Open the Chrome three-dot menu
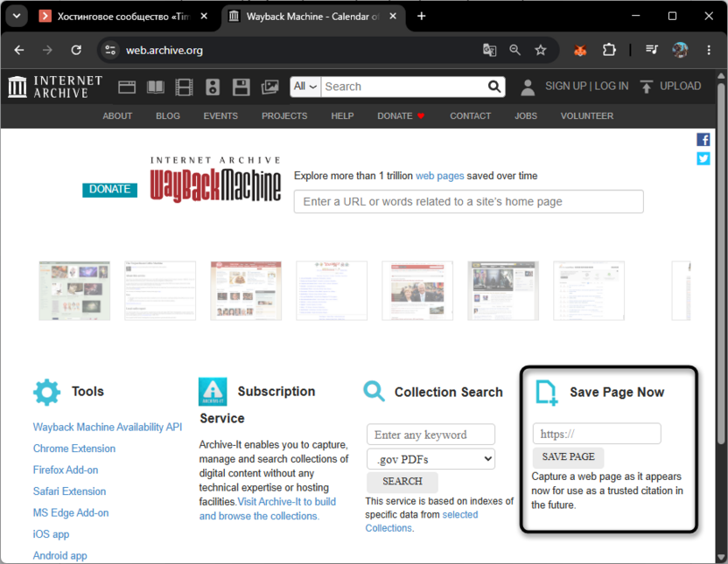The image size is (728, 564). point(709,50)
